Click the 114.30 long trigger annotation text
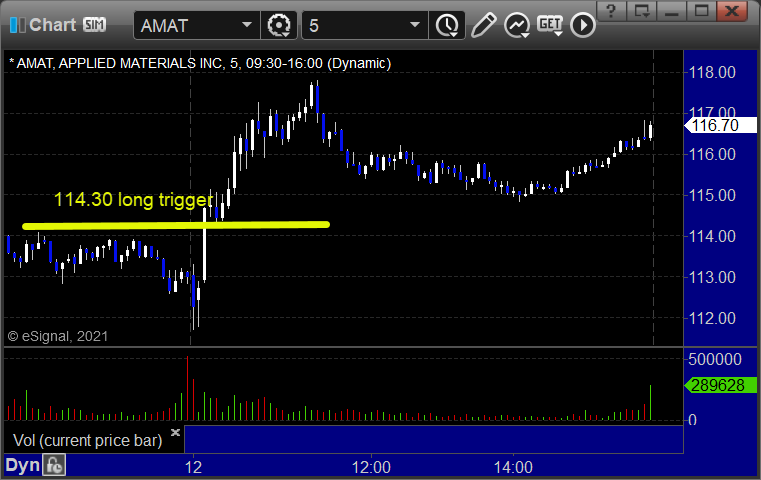 coord(133,199)
